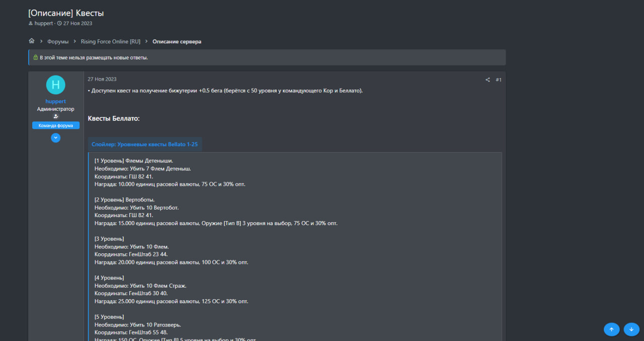Click huppert author link under thread title
Screen dimensions: 644x341
(44, 24)
